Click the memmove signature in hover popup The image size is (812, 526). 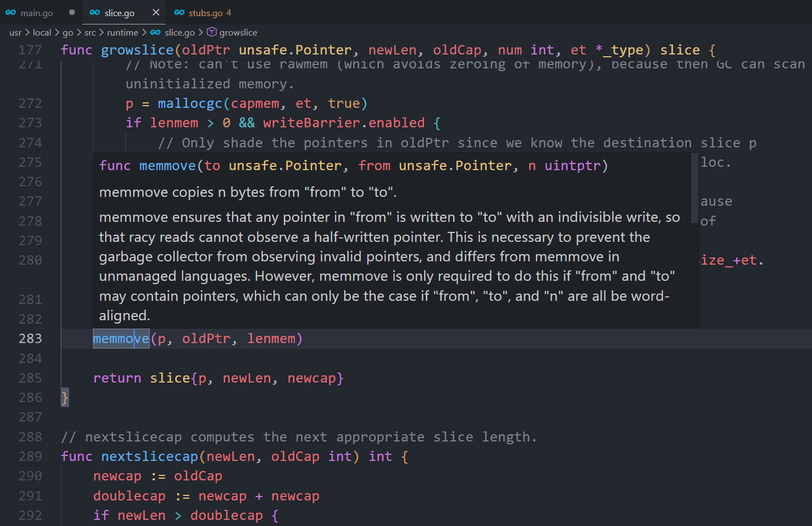353,166
